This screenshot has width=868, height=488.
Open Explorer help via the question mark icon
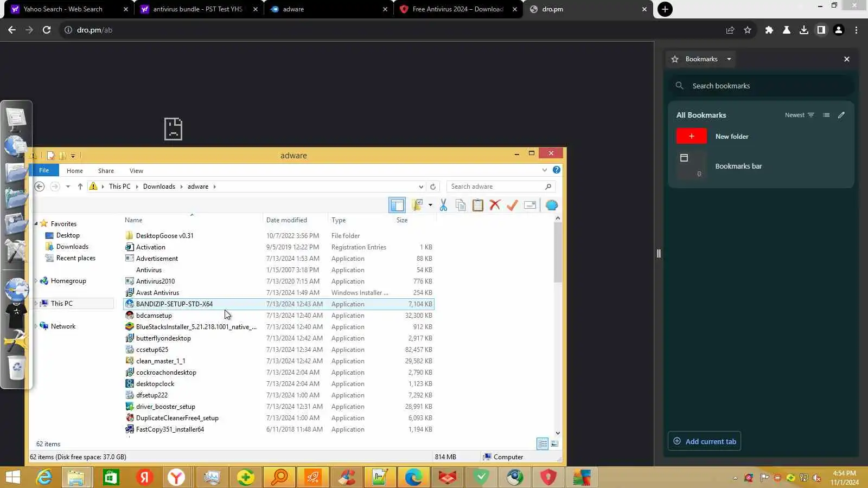tap(556, 170)
